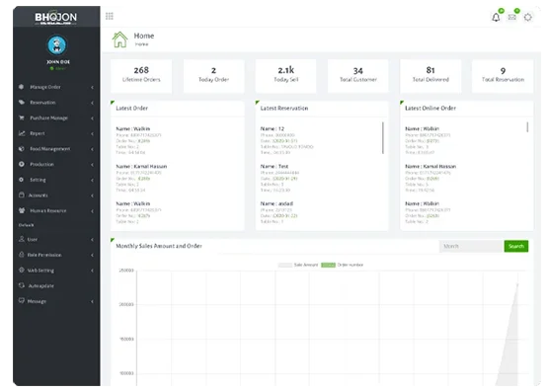Open the Message menu item
548x392 pixels.
(x=56, y=301)
